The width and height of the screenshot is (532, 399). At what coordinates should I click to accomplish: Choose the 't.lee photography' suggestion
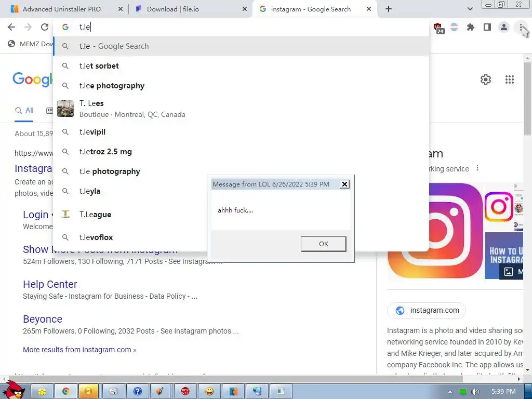pyautogui.click(x=241, y=86)
